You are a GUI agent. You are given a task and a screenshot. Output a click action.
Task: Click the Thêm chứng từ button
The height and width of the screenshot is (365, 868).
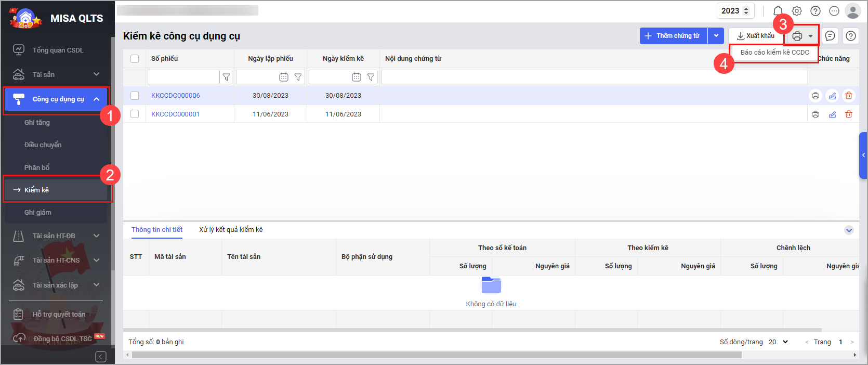[674, 36]
